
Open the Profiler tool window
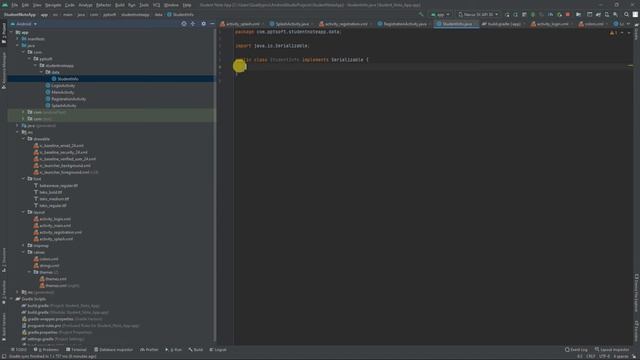(149, 350)
